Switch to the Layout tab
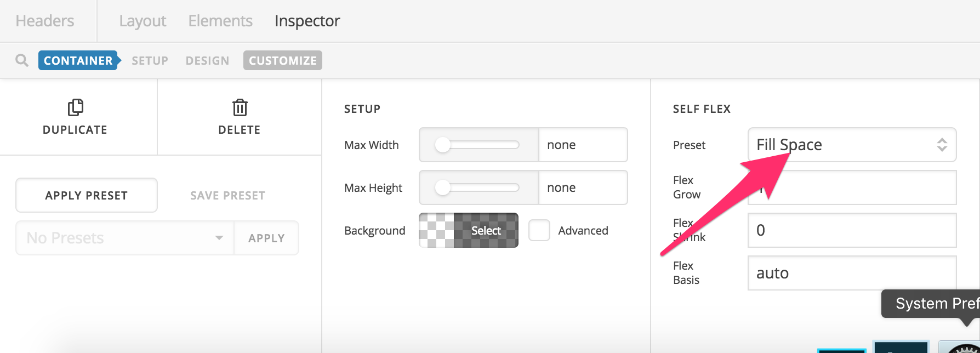 [143, 21]
